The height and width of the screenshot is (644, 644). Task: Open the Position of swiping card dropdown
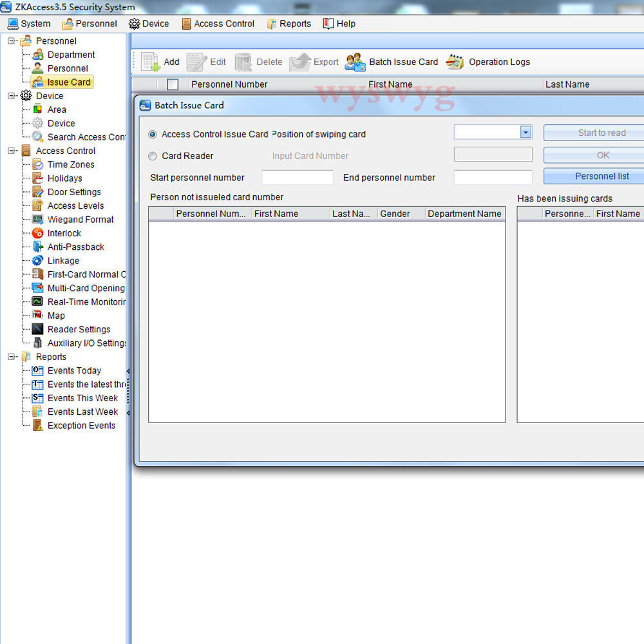526,132
